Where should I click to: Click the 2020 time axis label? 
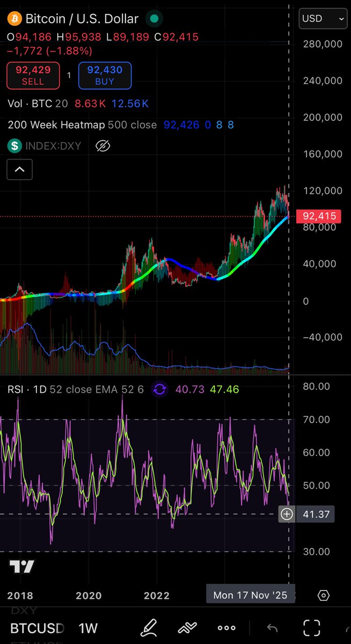(x=89, y=595)
